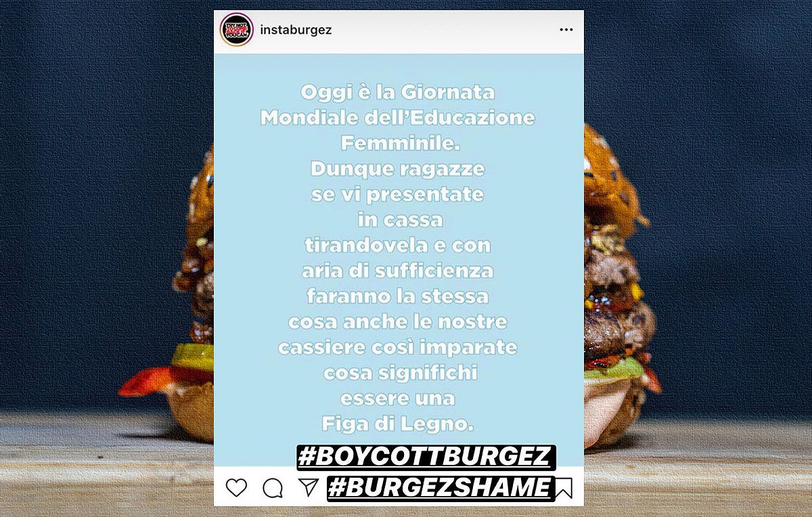Select the #BOYCOTTBURGEZ hashtag

click(x=426, y=457)
